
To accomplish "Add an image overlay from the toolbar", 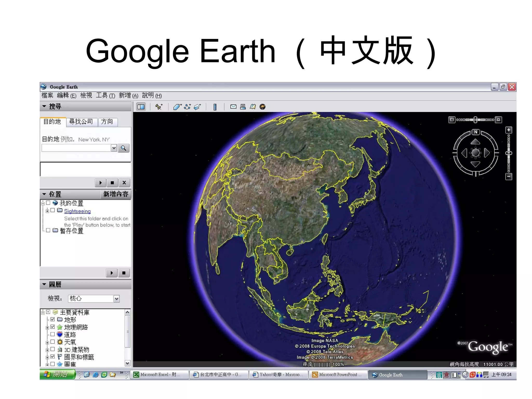I will tap(197, 107).
